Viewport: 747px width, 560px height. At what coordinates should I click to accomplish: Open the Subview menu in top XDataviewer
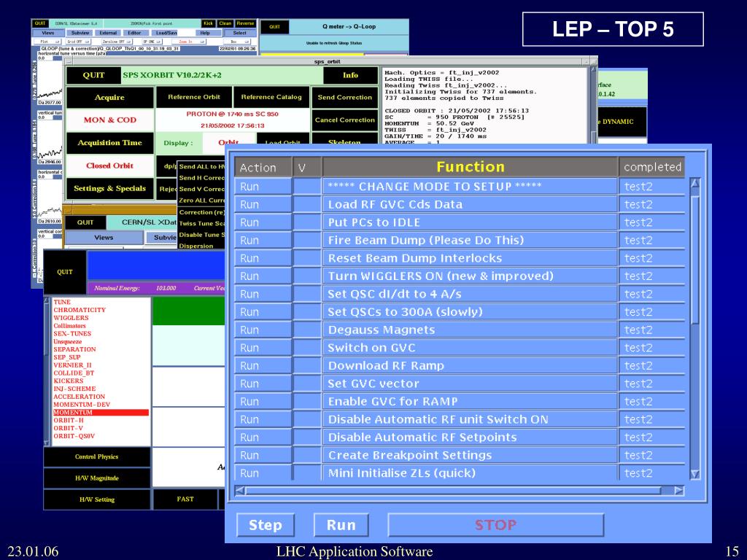pos(80,33)
